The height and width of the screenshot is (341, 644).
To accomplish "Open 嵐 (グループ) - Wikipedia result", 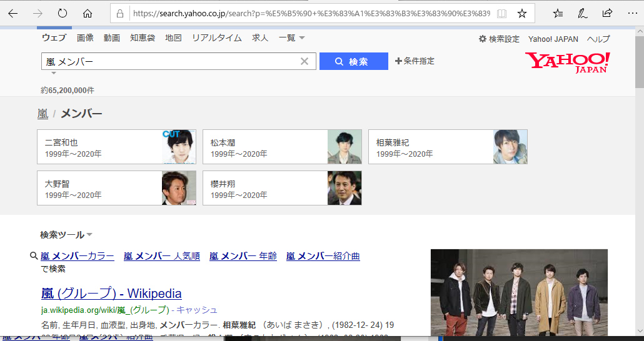I will point(111,294).
